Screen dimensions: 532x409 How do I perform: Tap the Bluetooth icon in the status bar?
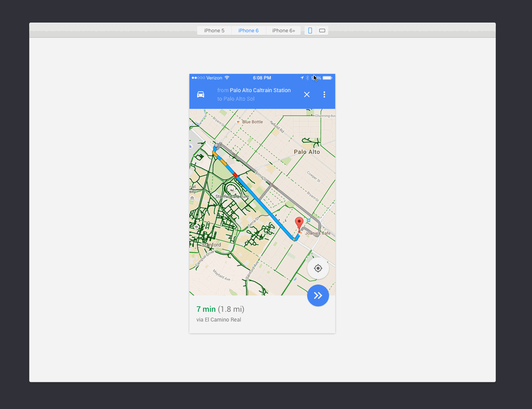pos(307,78)
